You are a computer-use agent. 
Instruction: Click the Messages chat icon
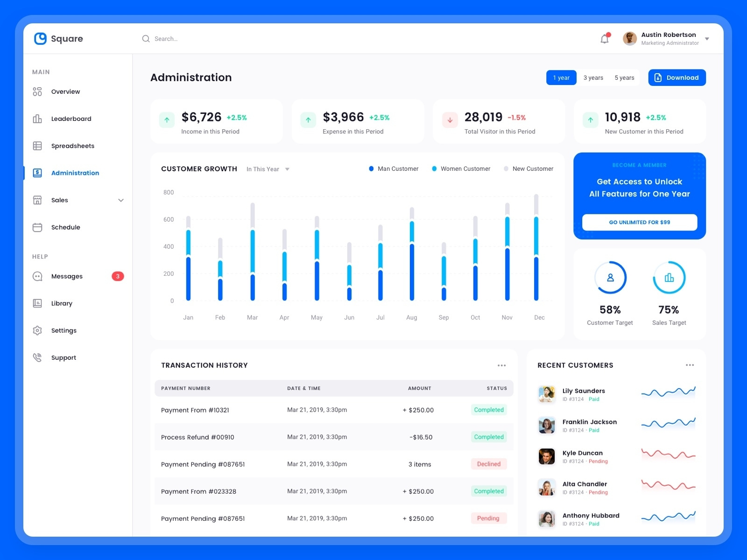(x=37, y=276)
